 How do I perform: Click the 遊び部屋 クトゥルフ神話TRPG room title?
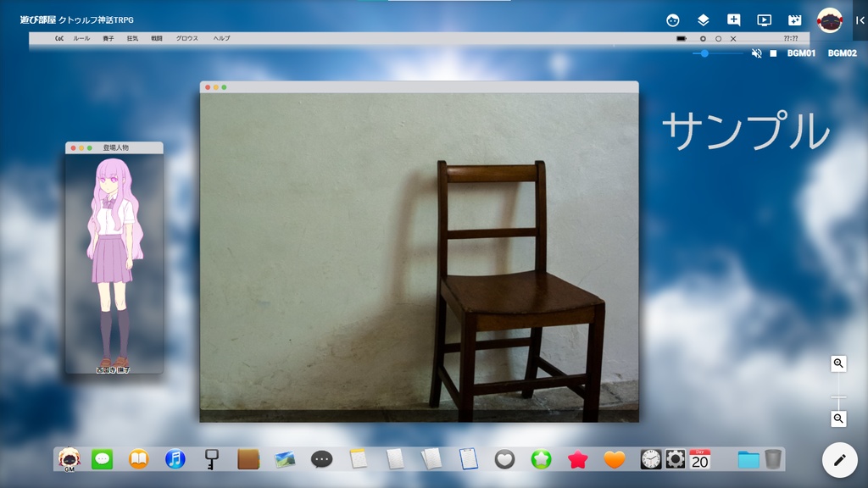(77, 20)
